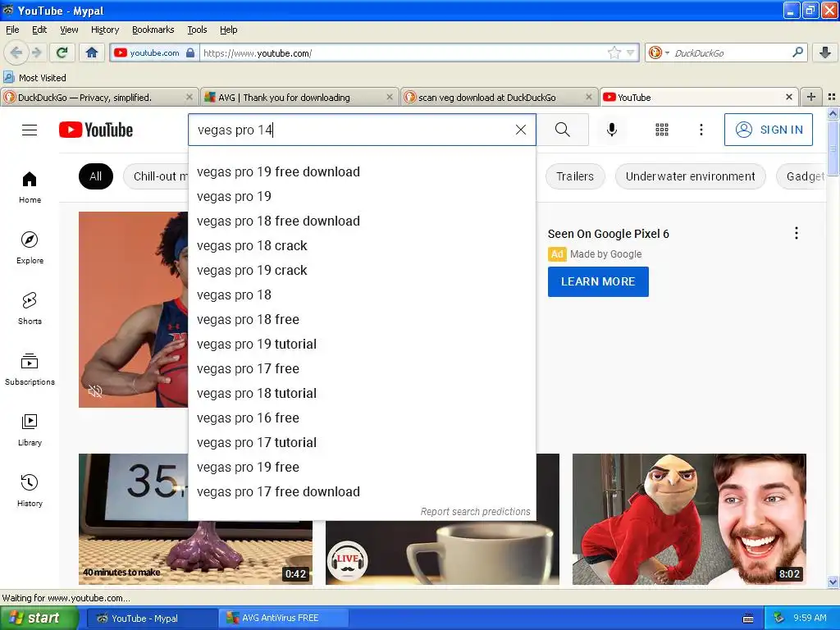Open the Bookmarks menu
Image resolution: width=840 pixels, height=630 pixels.
coord(153,30)
